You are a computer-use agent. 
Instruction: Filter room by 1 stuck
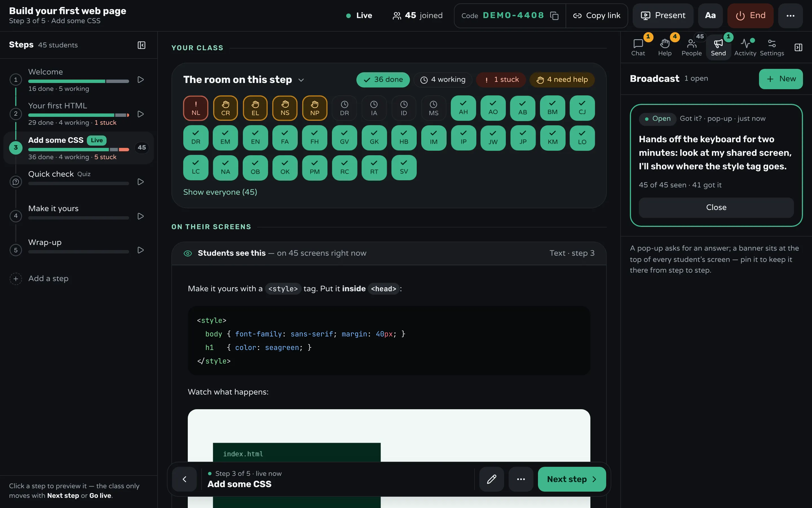coord(501,80)
